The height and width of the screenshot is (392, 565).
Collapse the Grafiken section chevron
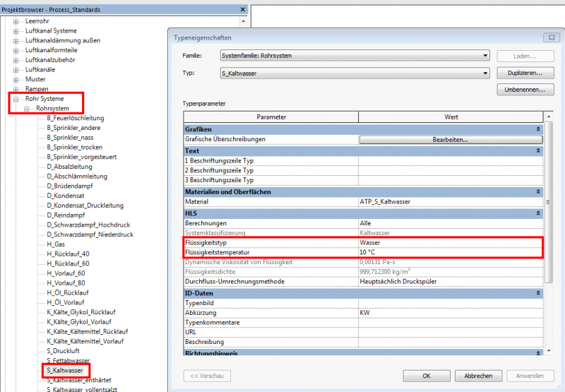coord(539,130)
